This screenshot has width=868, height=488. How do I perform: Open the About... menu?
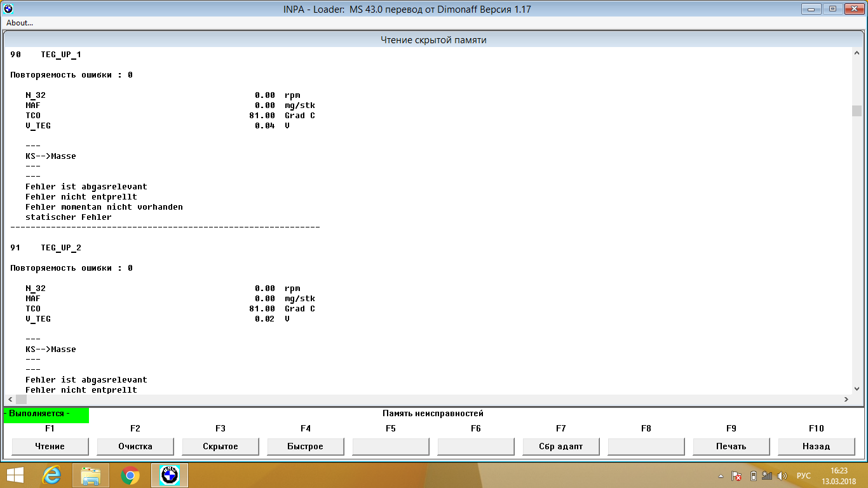[20, 23]
